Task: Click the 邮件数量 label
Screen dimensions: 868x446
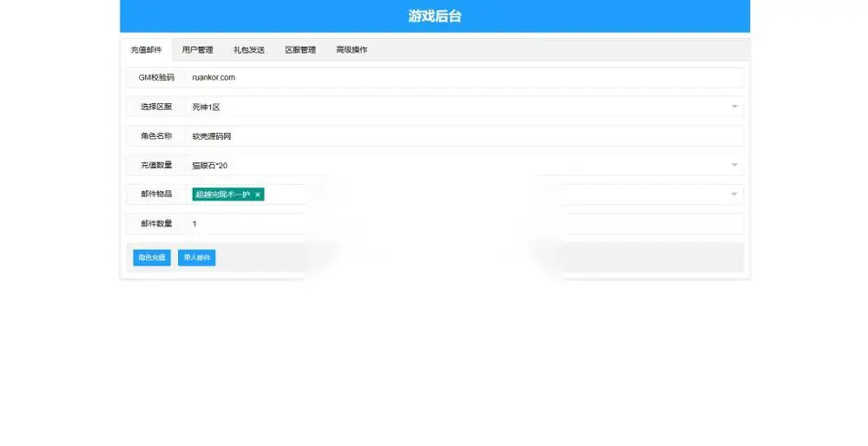Action: coord(156,224)
